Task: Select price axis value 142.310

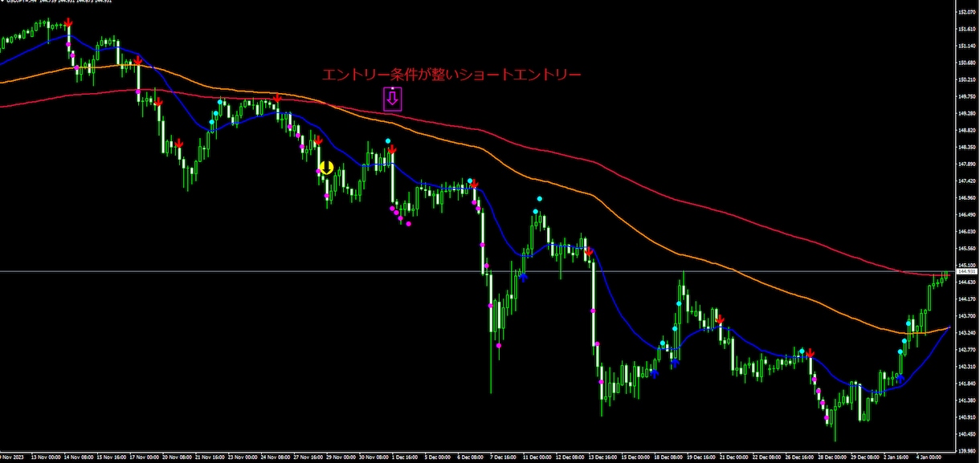Action: (967, 367)
